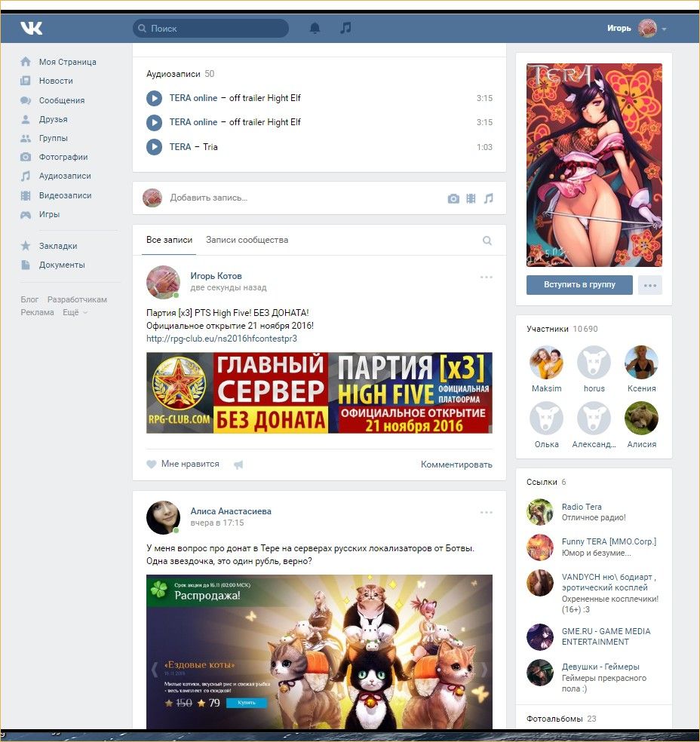Viewport: 700px width, 742px height.
Task: Click the person icon beside Друзья
Action: coord(26,119)
